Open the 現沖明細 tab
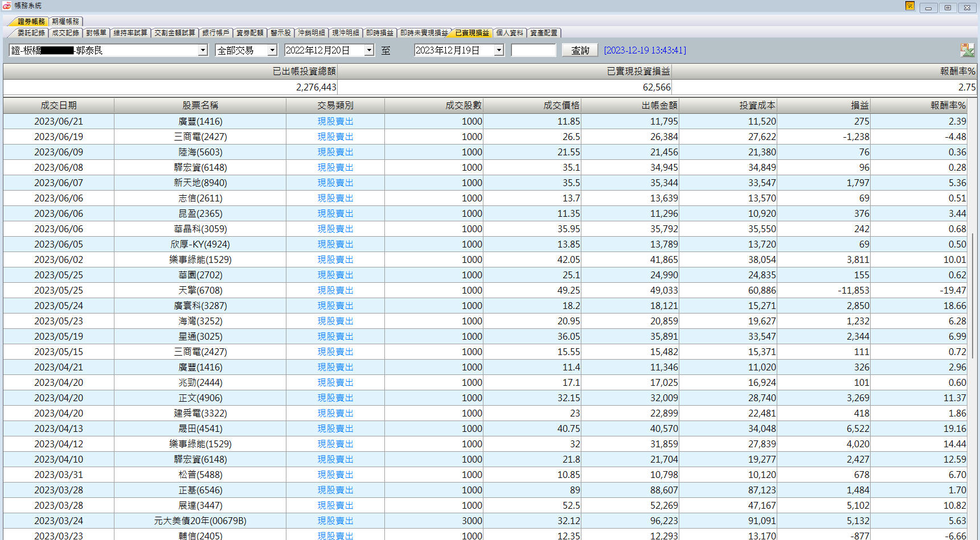The height and width of the screenshot is (540, 980). click(346, 32)
